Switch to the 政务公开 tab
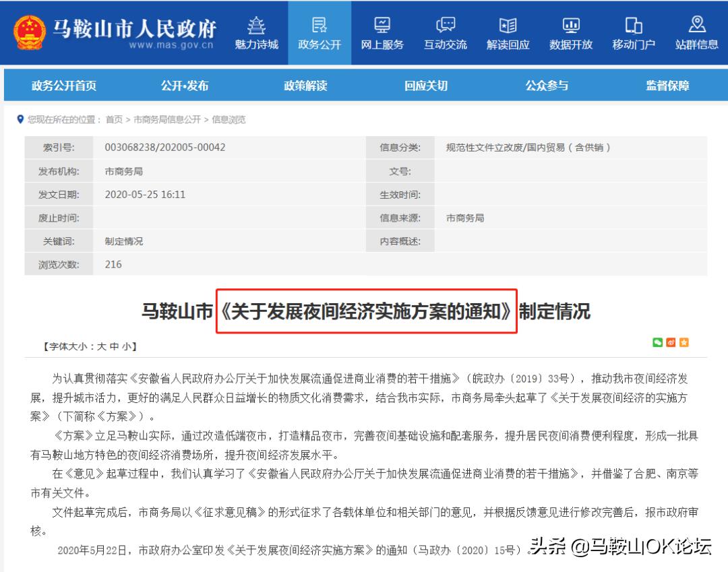 click(318, 32)
